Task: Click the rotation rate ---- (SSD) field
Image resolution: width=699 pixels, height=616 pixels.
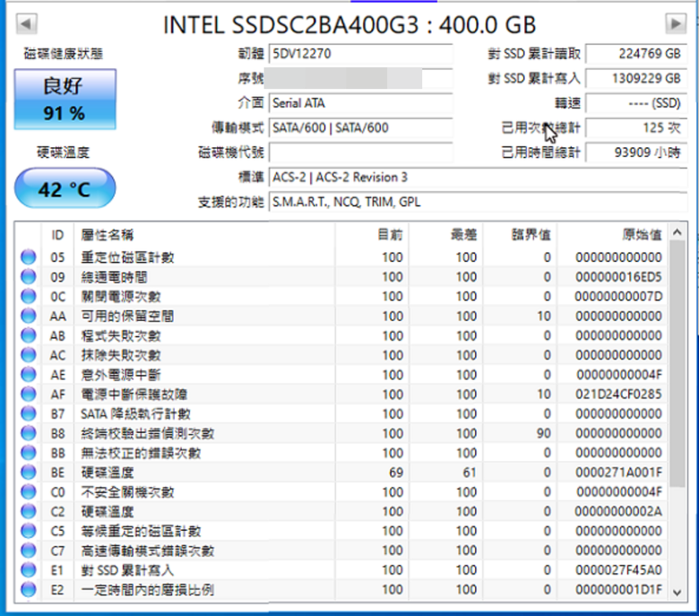Action: tap(636, 103)
